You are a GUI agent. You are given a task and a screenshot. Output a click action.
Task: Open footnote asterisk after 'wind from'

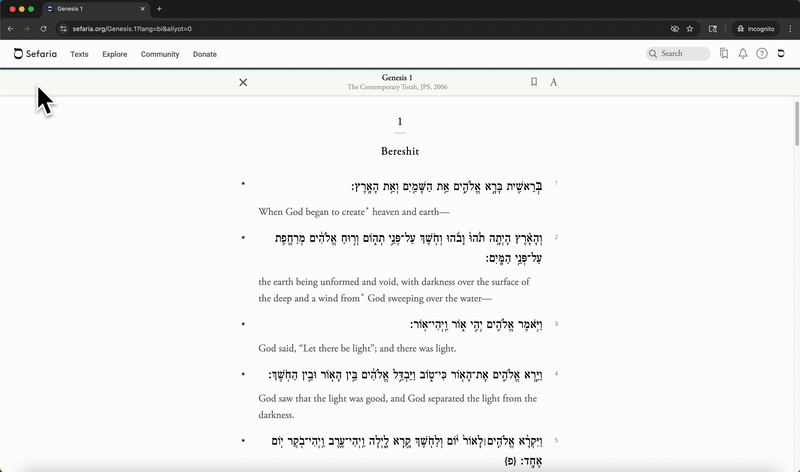pos(363,296)
